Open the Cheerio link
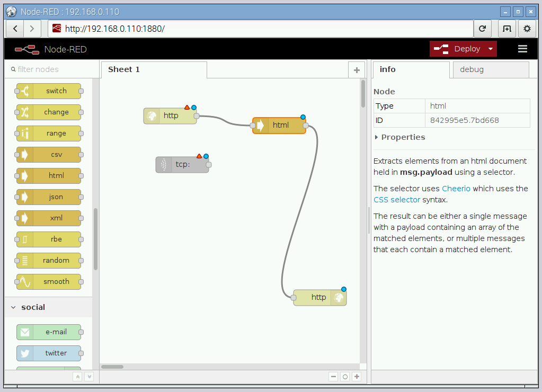The height and width of the screenshot is (392, 542). 456,189
